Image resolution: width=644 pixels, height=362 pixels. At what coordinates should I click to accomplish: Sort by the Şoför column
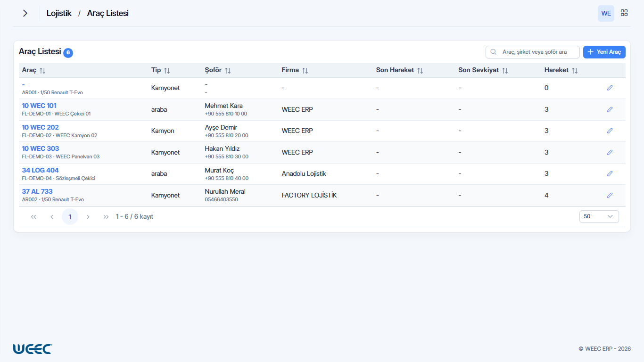228,70
